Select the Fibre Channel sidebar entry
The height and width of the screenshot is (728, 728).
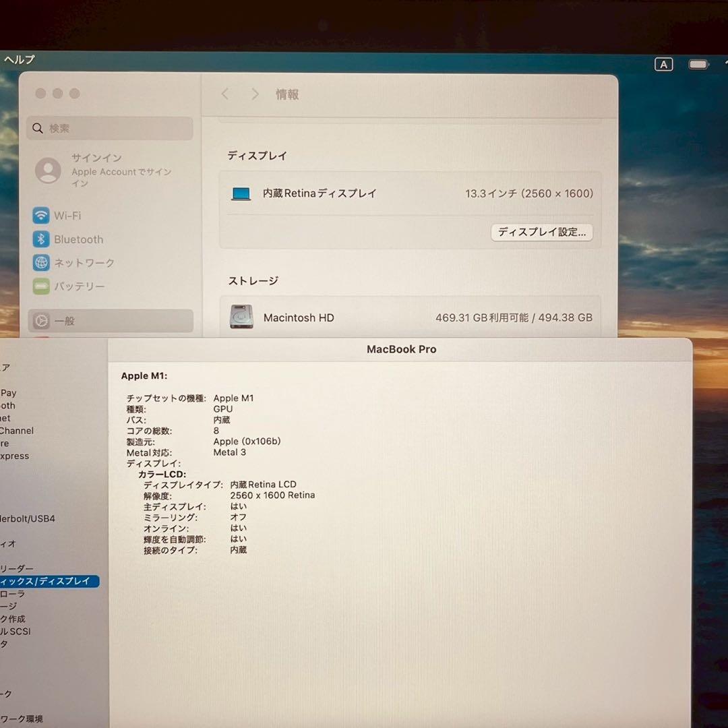click(x=16, y=431)
